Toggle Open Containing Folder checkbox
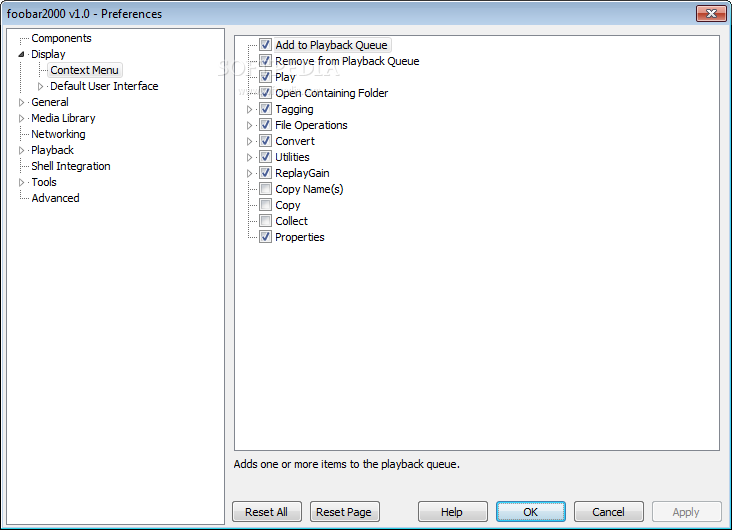732x530 pixels. [x=265, y=92]
